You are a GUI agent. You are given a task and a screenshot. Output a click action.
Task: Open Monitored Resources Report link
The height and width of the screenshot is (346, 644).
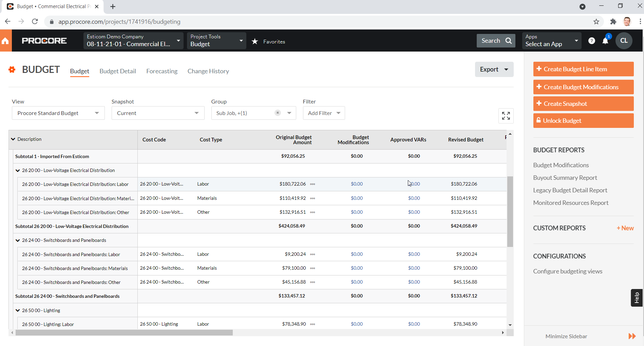tap(571, 203)
